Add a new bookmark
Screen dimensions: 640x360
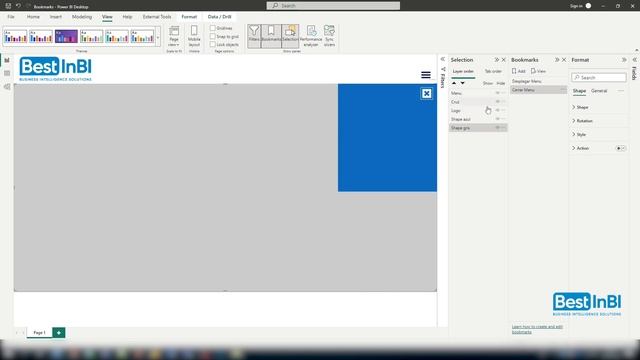coord(519,71)
